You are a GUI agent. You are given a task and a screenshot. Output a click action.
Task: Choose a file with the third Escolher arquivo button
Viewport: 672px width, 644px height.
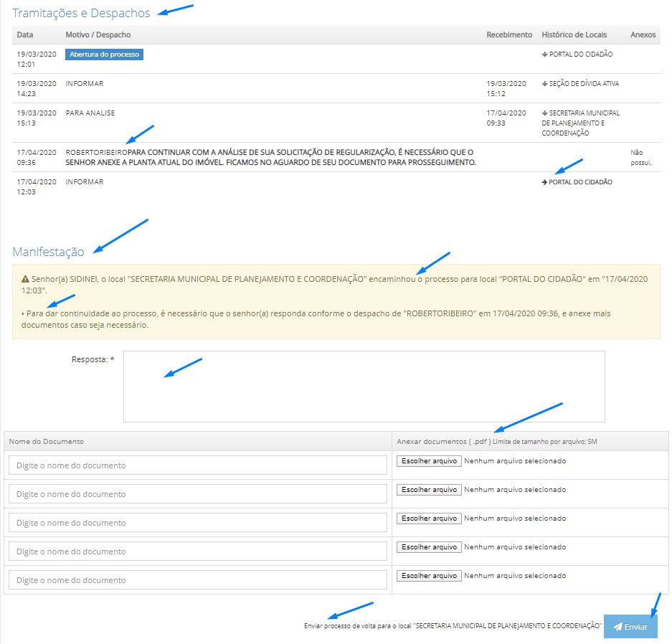coord(429,518)
